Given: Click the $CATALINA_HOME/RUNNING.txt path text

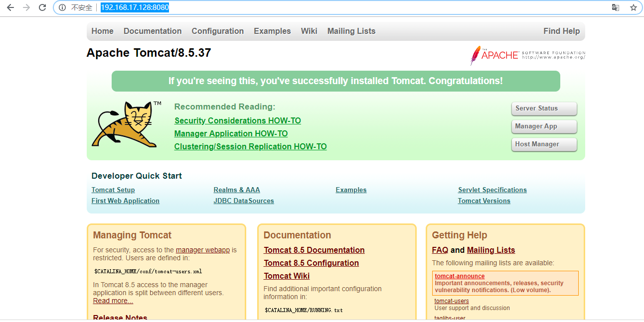Looking at the screenshot, I should pyautogui.click(x=304, y=311).
